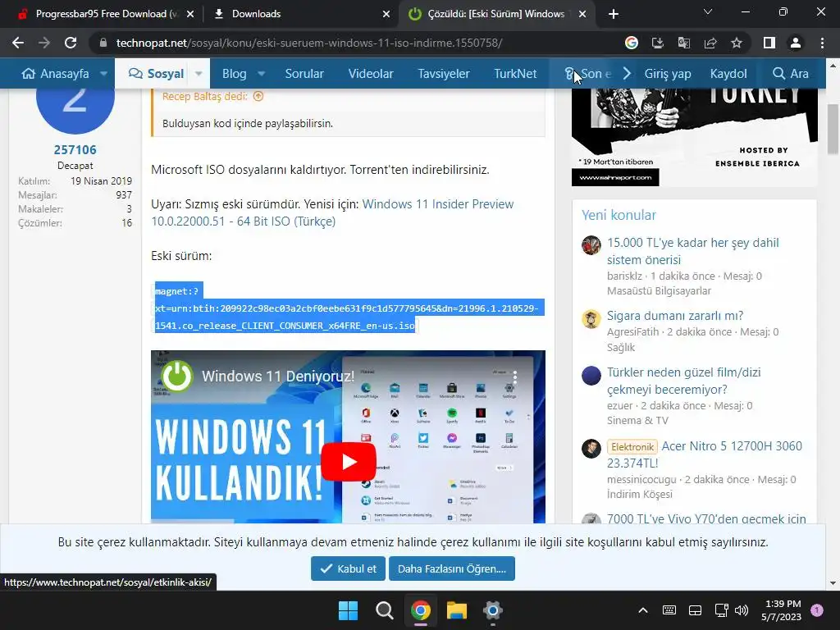The width and height of the screenshot is (840, 630).
Task: Switch to the Downloads tab
Action: coord(300,14)
